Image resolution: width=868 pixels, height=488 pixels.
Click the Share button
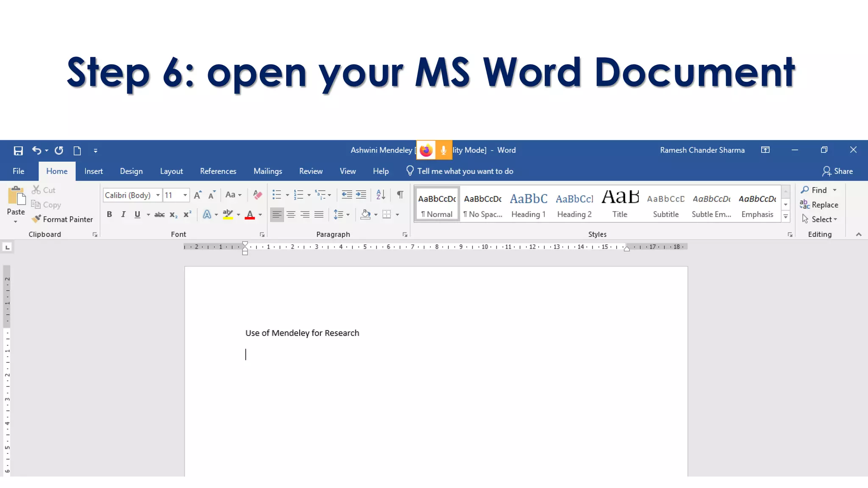(837, 171)
